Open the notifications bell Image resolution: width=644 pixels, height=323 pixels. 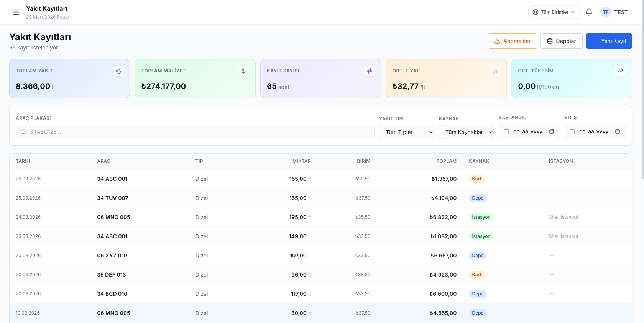(x=589, y=12)
